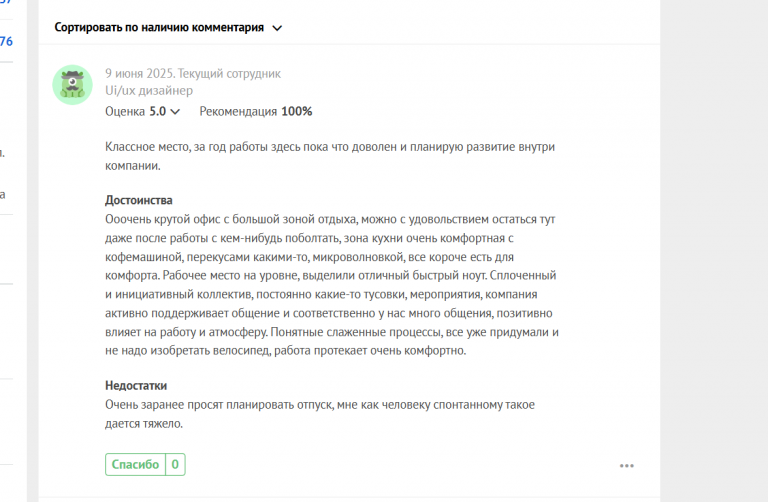768x502 pixels.
Task: Click the 'Рекомендация 100%' indicator
Action: click(x=255, y=111)
